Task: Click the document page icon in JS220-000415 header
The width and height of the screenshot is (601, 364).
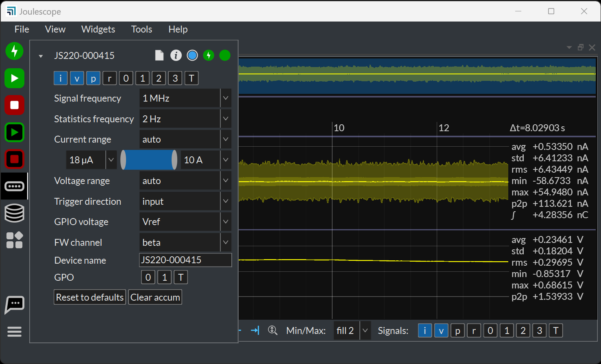Action: [x=159, y=55]
